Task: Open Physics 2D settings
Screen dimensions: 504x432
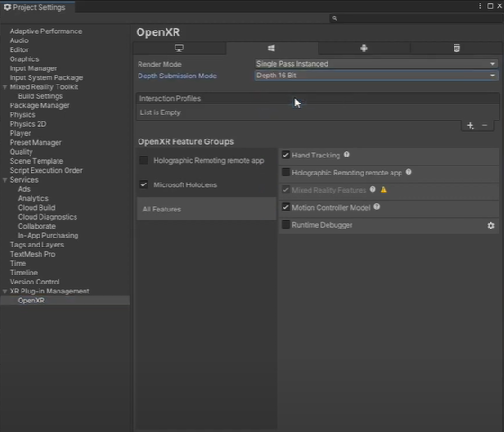Action: (28, 124)
